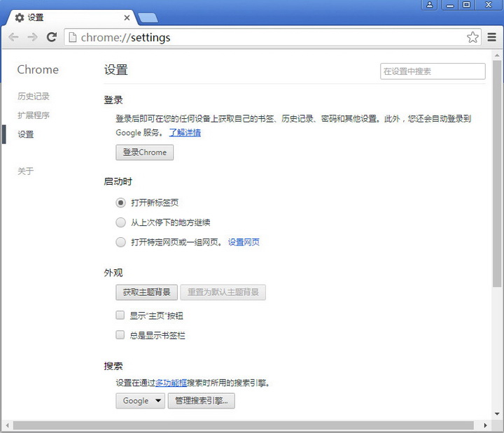This screenshot has width=504, height=433.
Task: Click the 启动时 section heading
Action: [x=118, y=181]
